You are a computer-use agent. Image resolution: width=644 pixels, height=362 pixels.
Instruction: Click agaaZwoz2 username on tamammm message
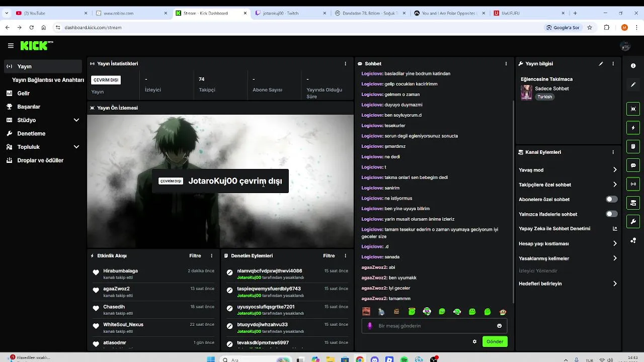coord(374,299)
